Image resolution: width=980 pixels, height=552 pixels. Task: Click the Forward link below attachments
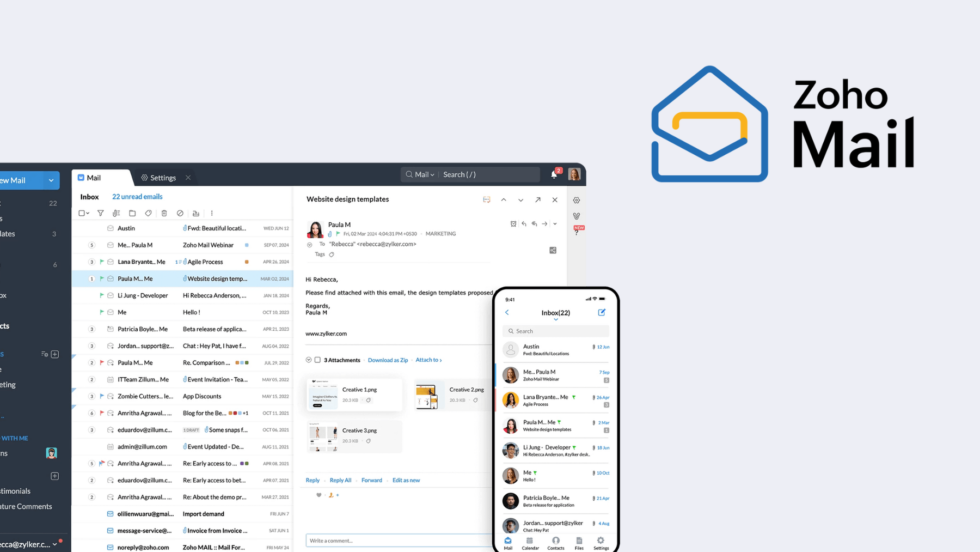pyautogui.click(x=372, y=480)
